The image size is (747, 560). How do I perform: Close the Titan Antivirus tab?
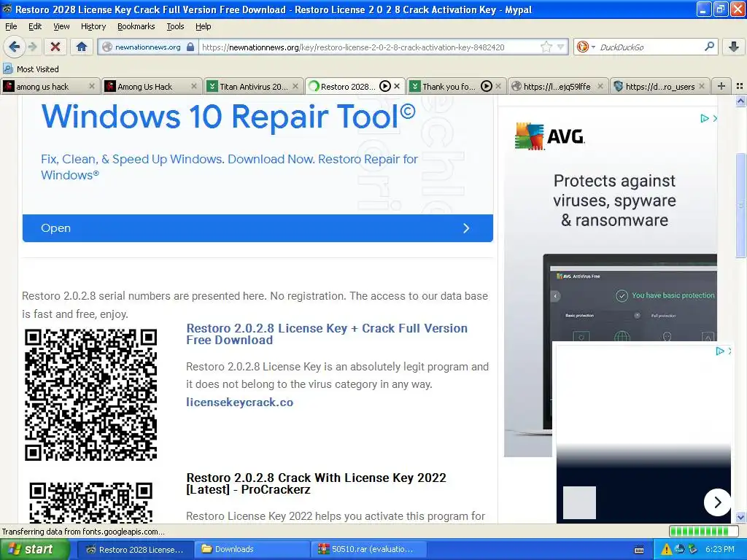pos(295,86)
